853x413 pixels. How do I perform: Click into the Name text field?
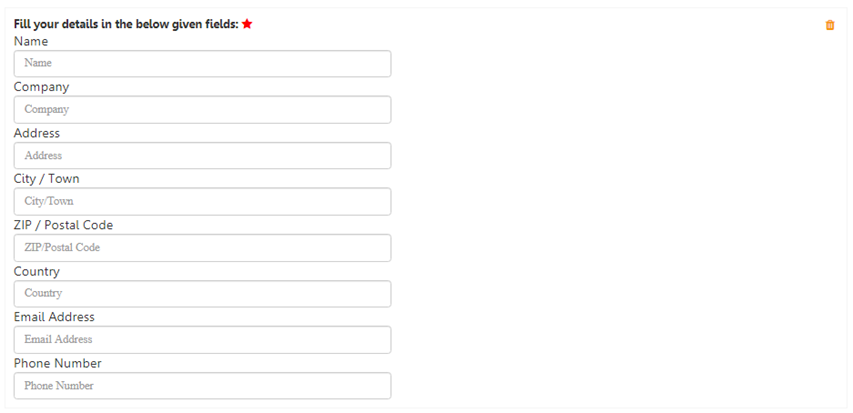click(202, 63)
